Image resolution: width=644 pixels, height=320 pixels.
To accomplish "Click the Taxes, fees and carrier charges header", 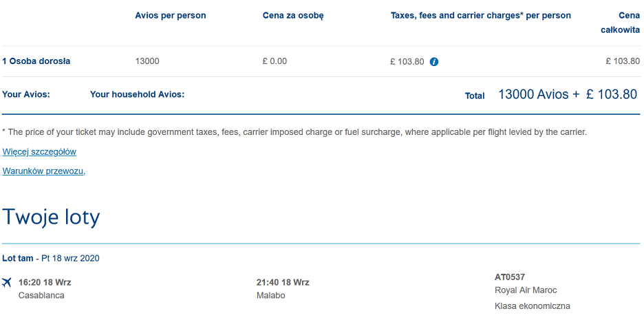I will click(480, 16).
